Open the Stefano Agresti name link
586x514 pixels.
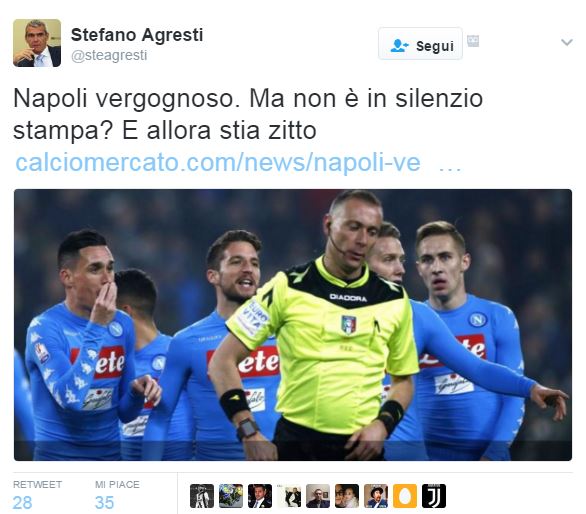tap(137, 35)
